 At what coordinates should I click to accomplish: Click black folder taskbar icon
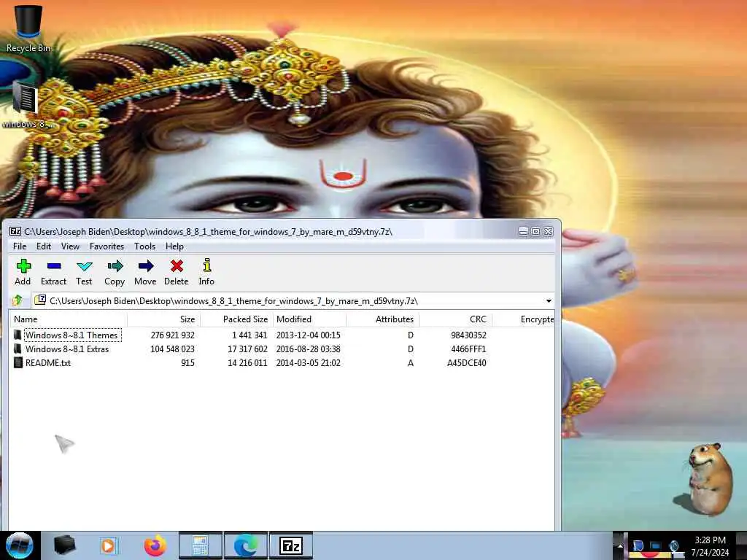64,545
